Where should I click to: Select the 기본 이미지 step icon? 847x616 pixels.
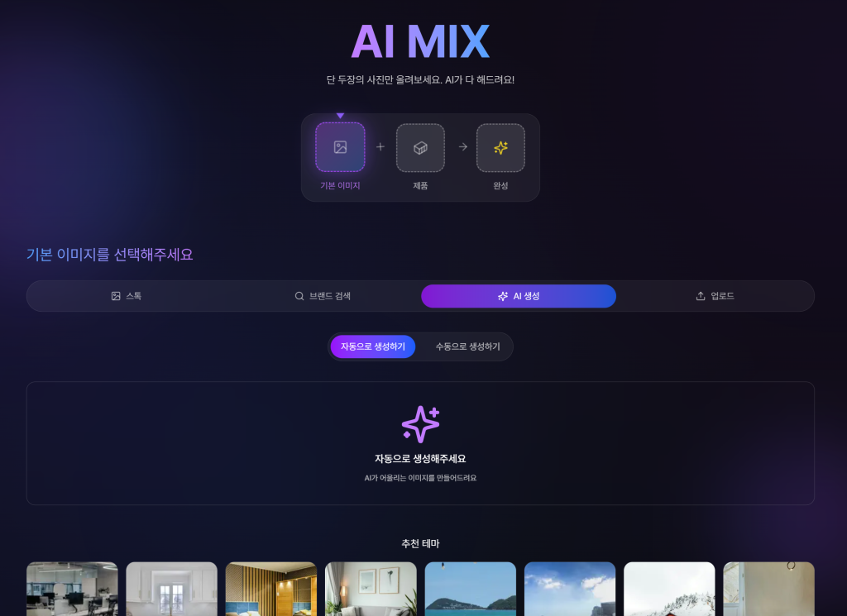click(x=340, y=147)
